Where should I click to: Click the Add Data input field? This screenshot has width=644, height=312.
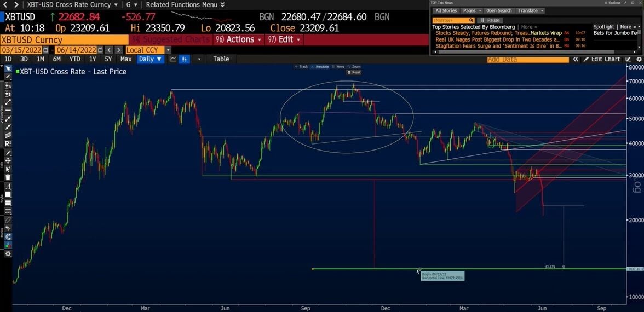(528, 59)
